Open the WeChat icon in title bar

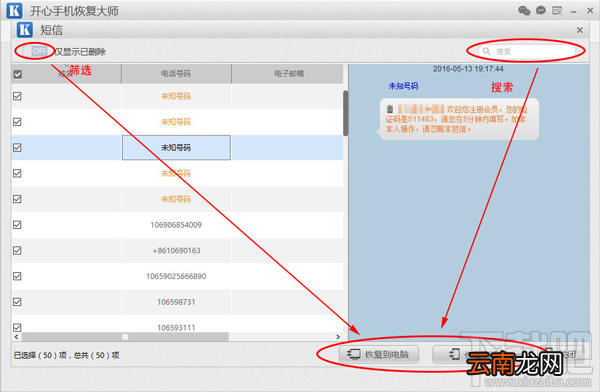(x=524, y=10)
